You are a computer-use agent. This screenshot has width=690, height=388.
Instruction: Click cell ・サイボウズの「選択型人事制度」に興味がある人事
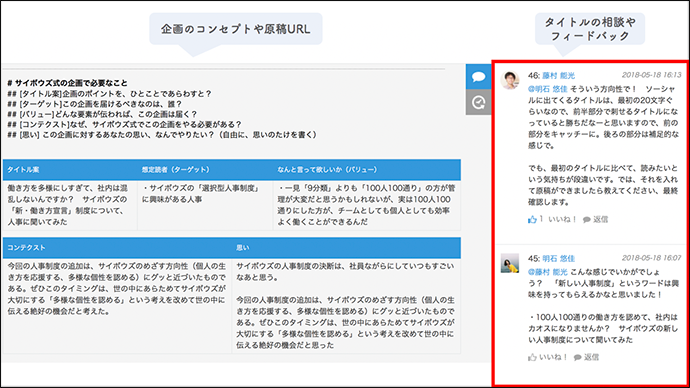[205, 205]
